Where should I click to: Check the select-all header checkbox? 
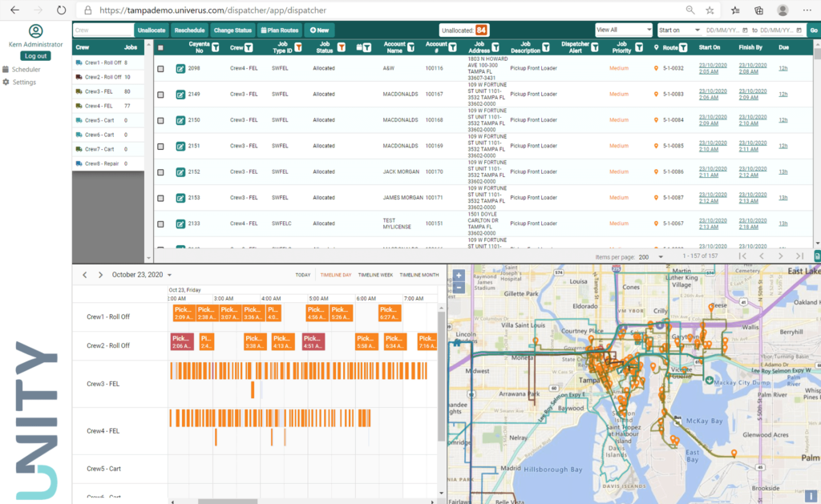[x=160, y=48]
